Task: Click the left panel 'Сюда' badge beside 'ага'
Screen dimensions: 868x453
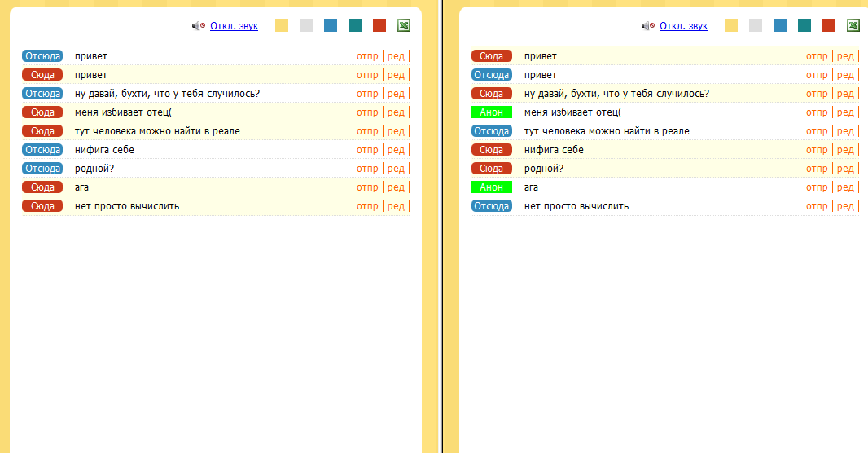Action: [42, 187]
